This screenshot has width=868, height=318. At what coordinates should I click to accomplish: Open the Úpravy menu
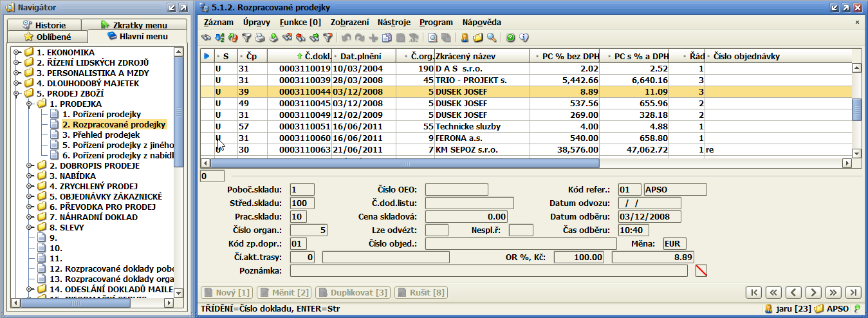(257, 22)
